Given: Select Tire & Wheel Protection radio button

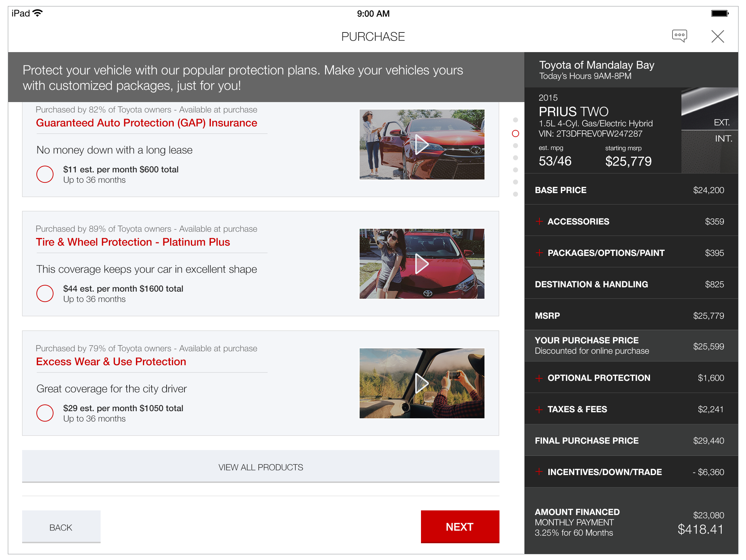Looking at the screenshot, I should click(45, 293).
